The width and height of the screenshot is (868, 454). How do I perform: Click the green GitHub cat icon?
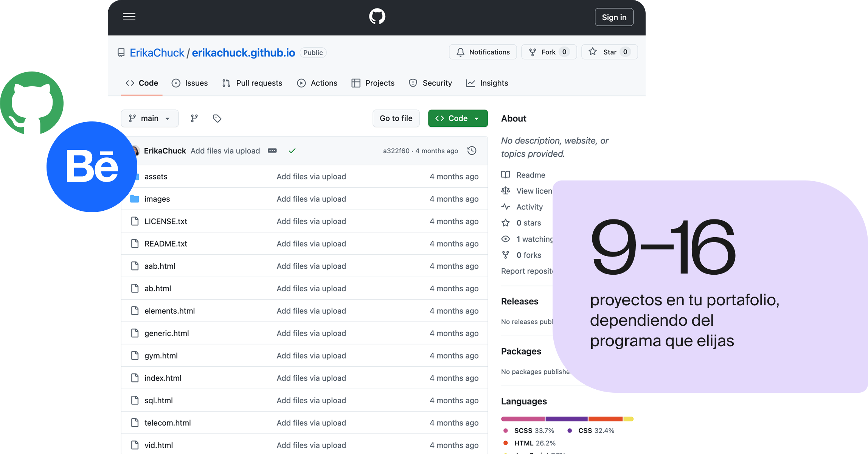32,103
